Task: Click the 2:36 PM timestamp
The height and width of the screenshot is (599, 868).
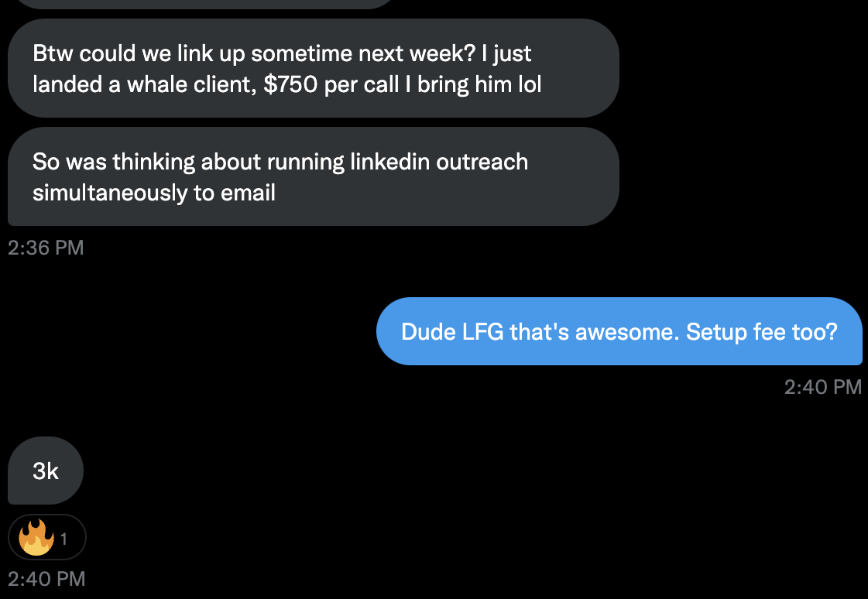Action: [x=46, y=247]
